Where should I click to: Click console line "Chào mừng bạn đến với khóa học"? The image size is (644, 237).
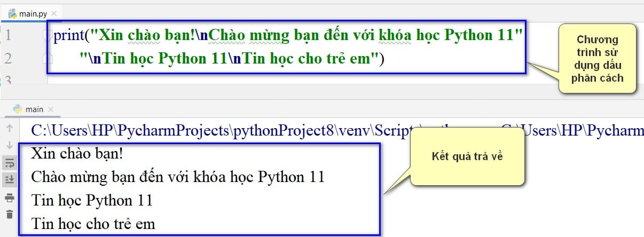click(178, 177)
